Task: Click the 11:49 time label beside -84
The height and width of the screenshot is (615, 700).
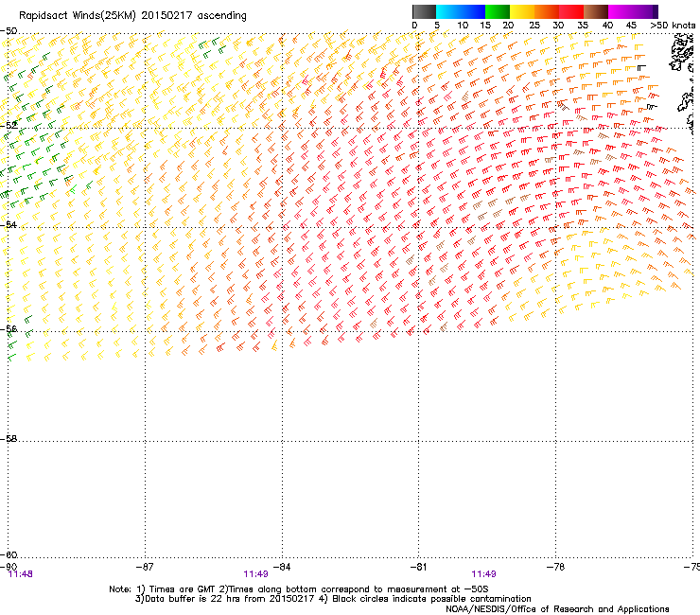Action: [255, 574]
